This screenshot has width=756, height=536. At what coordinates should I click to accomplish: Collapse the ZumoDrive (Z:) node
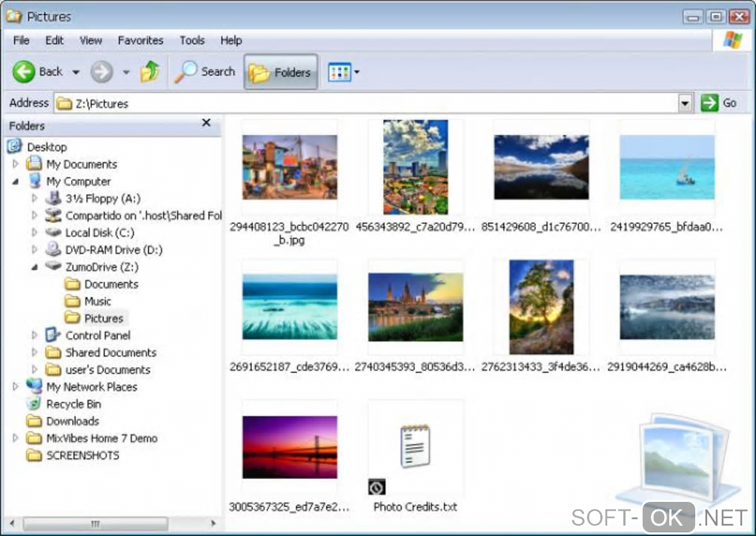pos(34,267)
